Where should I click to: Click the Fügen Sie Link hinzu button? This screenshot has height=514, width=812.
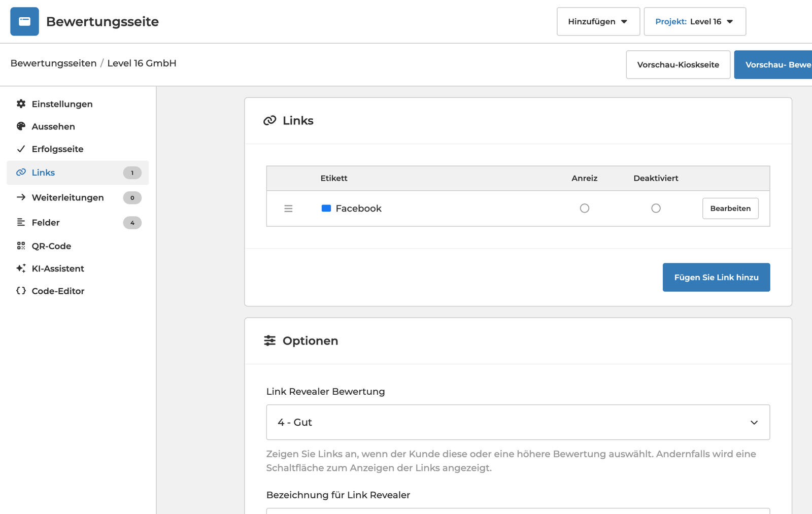click(716, 277)
